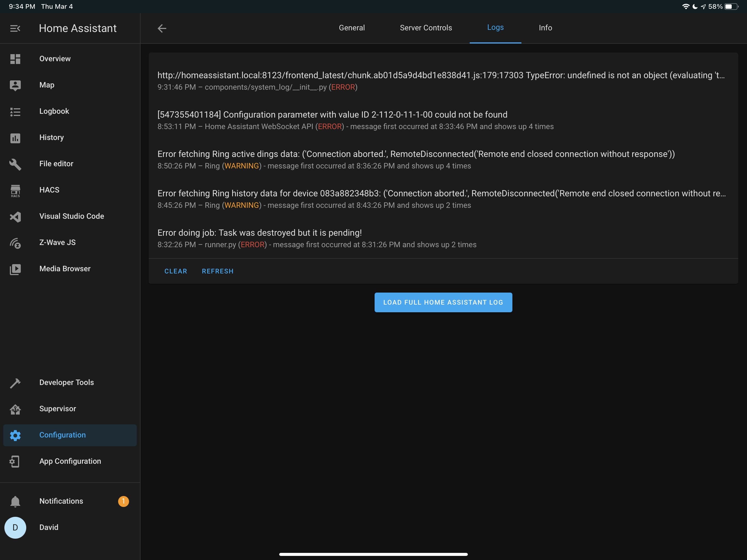The height and width of the screenshot is (560, 747).
Task: Open the History panel
Action: tap(51, 137)
